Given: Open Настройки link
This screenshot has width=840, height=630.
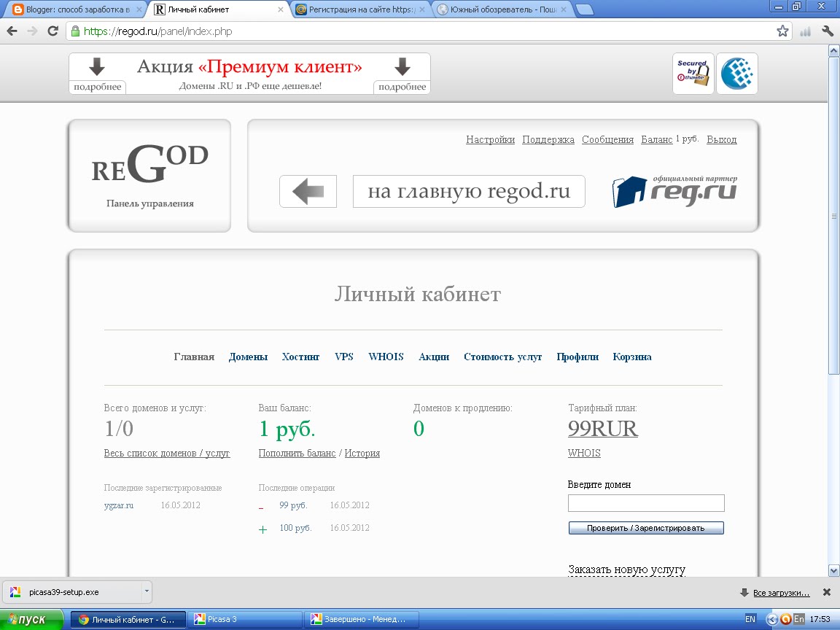Looking at the screenshot, I should coord(490,140).
